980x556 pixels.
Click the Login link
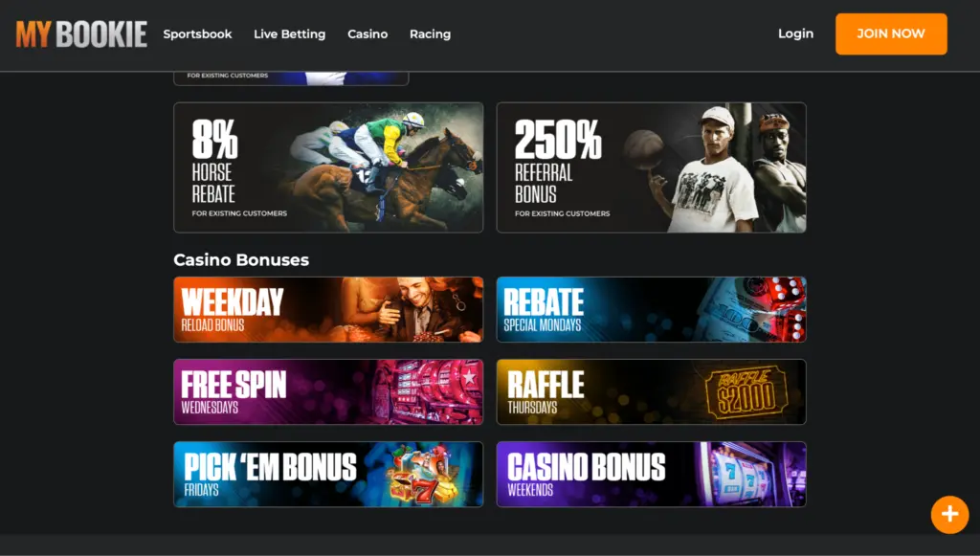pyautogui.click(x=795, y=33)
